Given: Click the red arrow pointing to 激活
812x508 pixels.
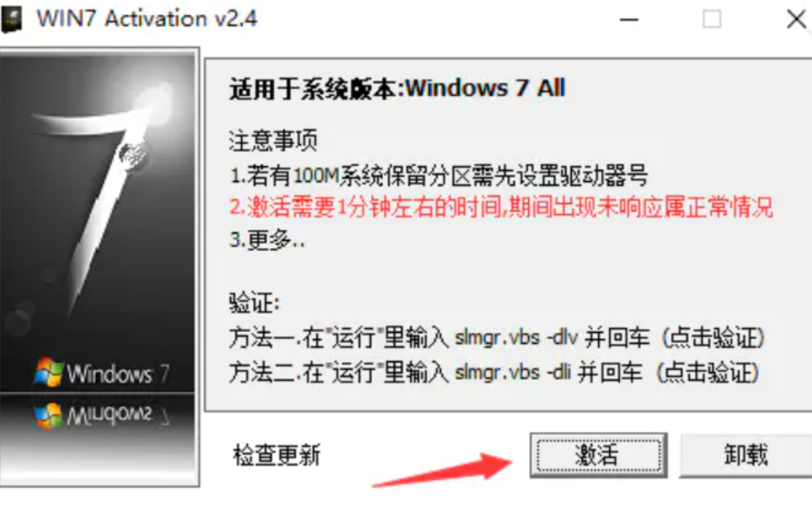Looking at the screenshot, I should pyautogui.click(x=443, y=470).
